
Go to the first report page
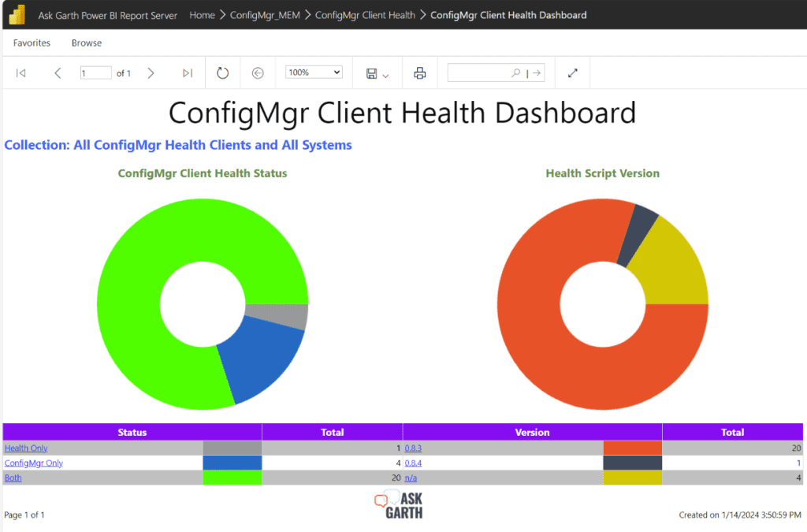(x=21, y=73)
